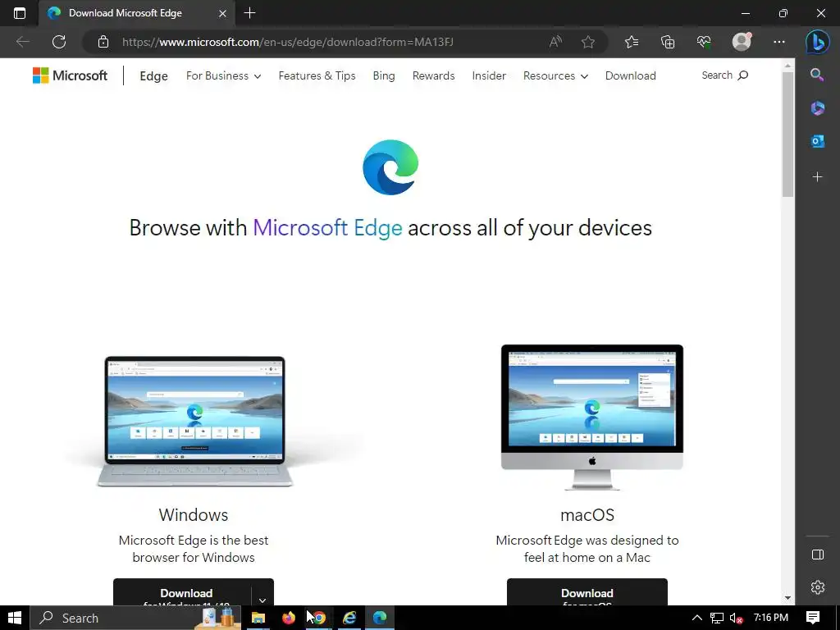Image resolution: width=840 pixels, height=630 pixels.
Task: Add this page to favorites star
Action: (588, 42)
